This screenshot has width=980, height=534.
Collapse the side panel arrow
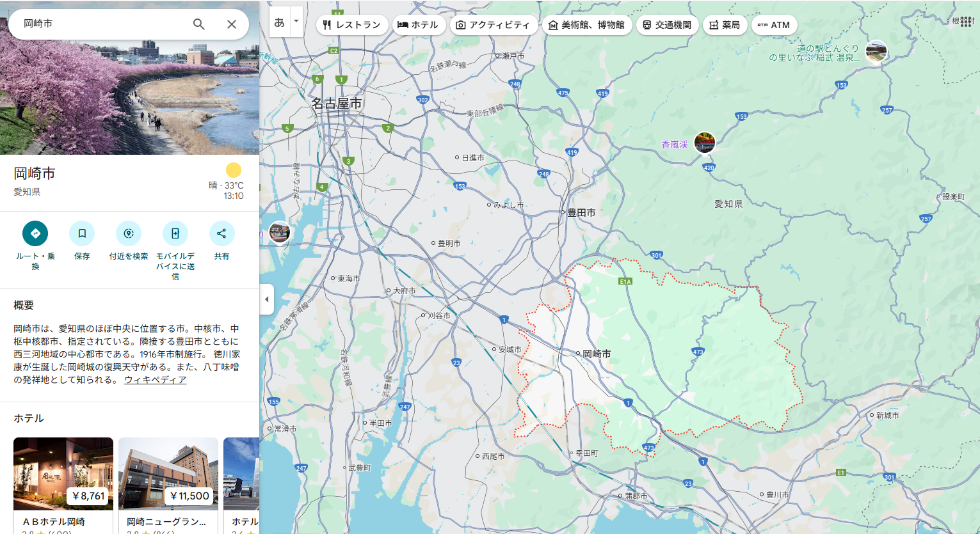267,299
